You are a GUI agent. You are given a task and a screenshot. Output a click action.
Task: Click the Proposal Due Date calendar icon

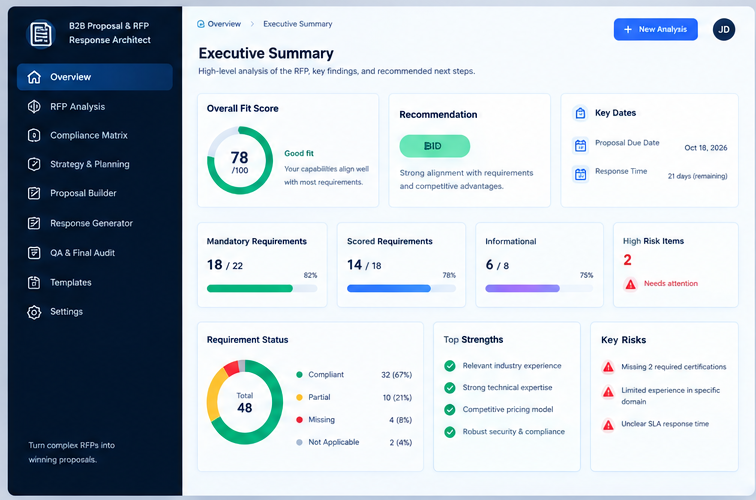coord(580,145)
